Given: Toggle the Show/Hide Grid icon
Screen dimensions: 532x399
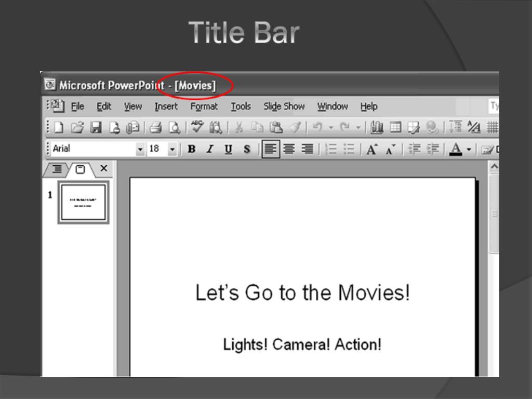Looking at the screenshot, I should 493,128.
